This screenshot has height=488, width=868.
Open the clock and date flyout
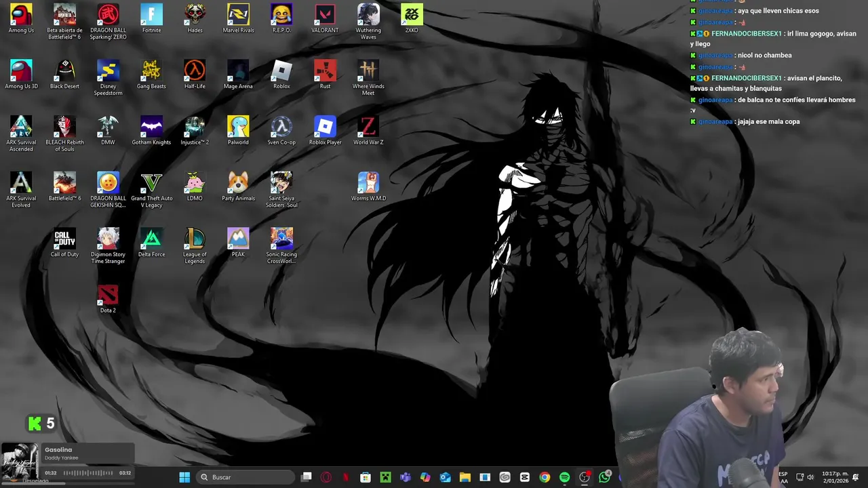pyautogui.click(x=835, y=477)
